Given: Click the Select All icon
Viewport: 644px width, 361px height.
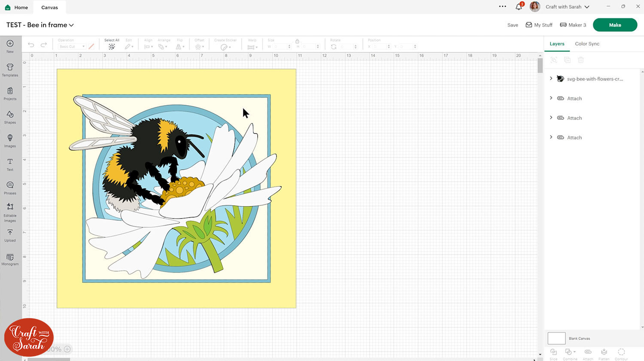Looking at the screenshot, I should point(112,47).
